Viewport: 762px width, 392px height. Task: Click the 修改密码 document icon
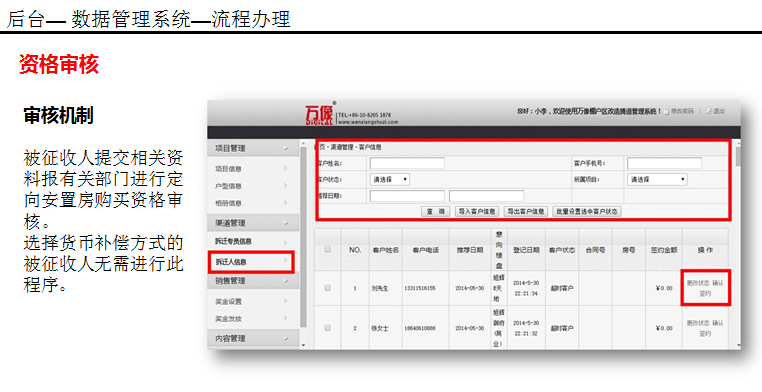[x=667, y=112]
